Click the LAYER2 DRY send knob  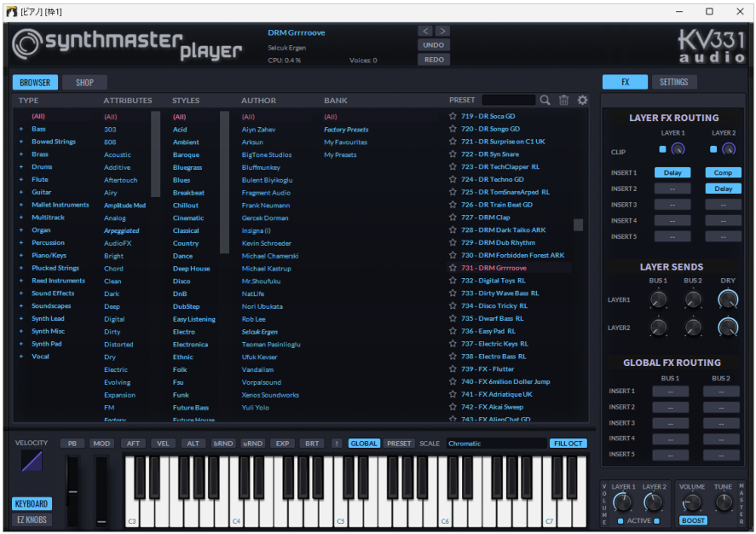pyautogui.click(x=728, y=328)
